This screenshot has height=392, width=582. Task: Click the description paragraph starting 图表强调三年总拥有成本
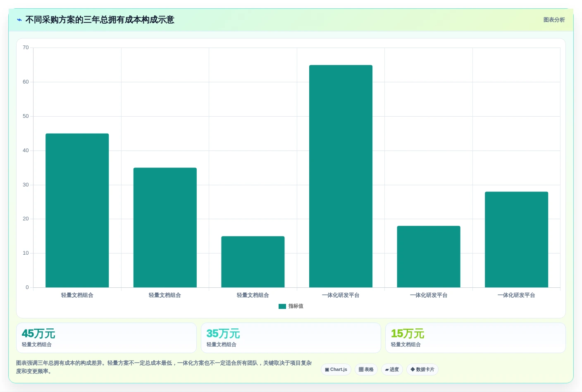164,367
